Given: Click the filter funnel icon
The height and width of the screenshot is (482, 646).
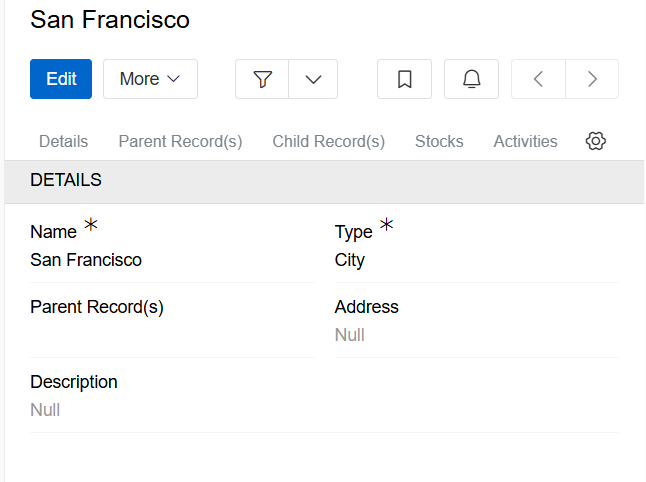Looking at the screenshot, I should point(262,79).
